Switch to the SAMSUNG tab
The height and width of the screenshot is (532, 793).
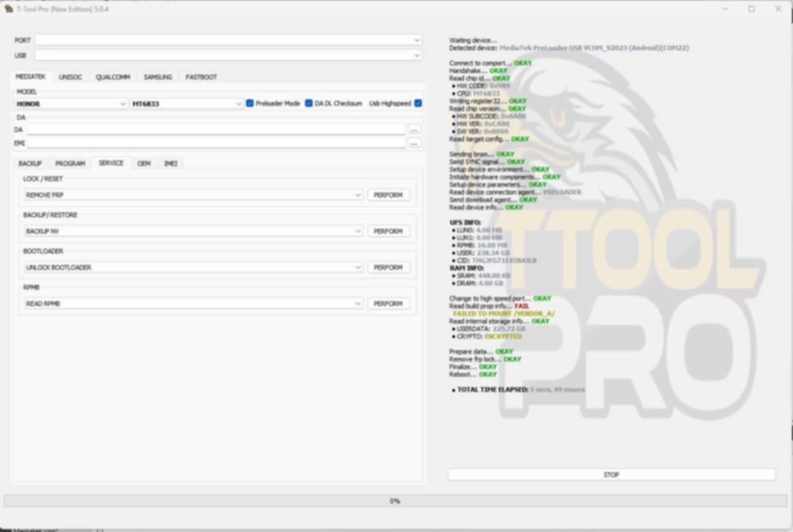158,77
